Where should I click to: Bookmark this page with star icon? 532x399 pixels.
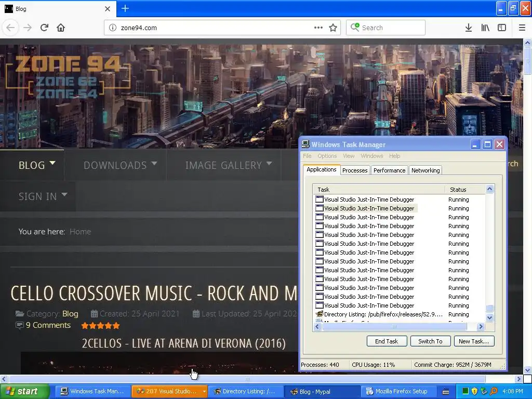pos(333,28)
